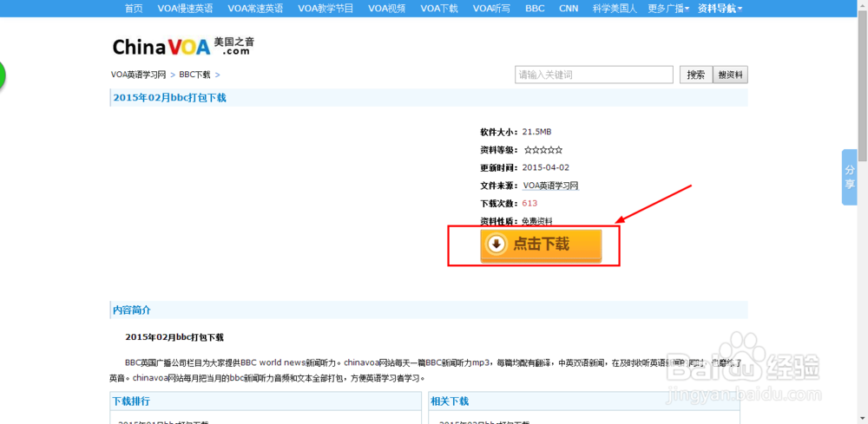Viewport: 868px width, 424px height.
Task: Click the 搜资料 button
Action: [x=730, y=75]
